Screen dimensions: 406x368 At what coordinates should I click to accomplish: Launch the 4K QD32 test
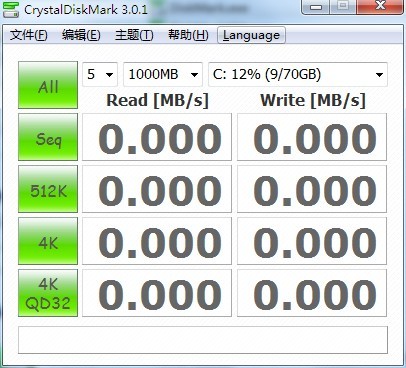pyautogui.click(x=48, y=293)
